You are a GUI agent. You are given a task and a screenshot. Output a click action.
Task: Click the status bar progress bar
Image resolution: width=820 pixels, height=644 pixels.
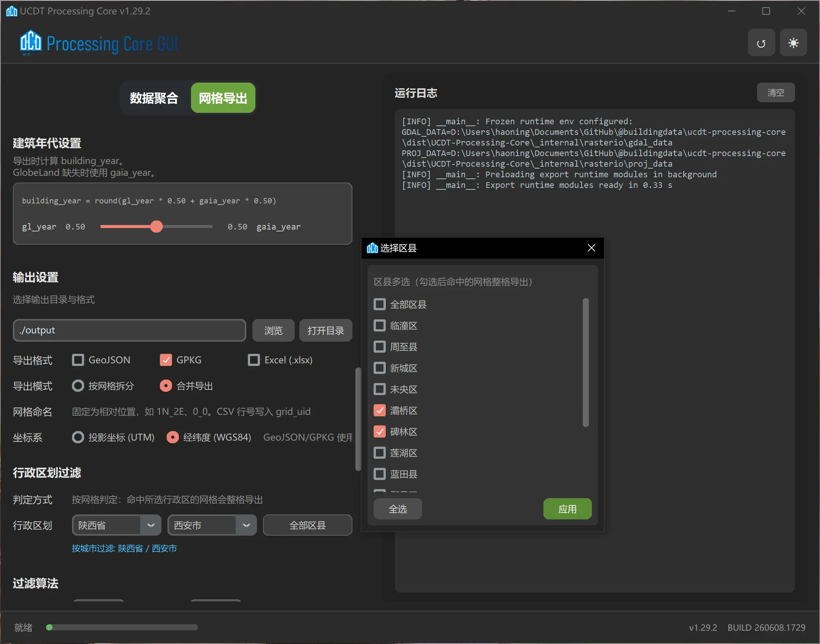pos(122,627)
